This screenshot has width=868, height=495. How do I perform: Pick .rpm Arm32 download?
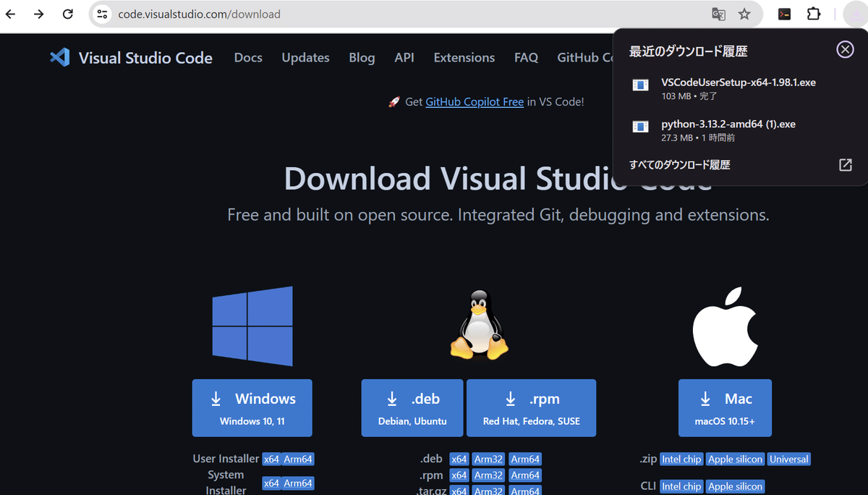488,475
